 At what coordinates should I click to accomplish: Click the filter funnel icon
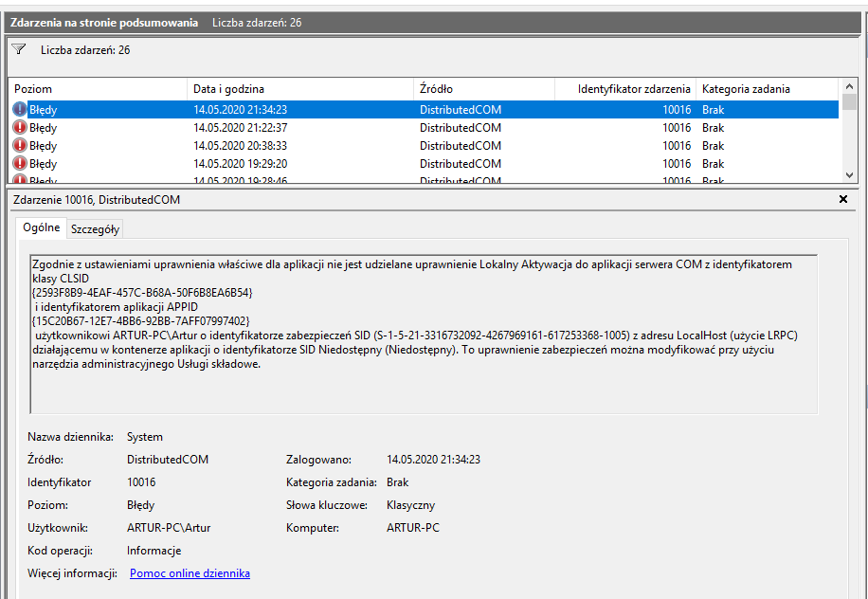pyautogui.click(x=19, y=49)
